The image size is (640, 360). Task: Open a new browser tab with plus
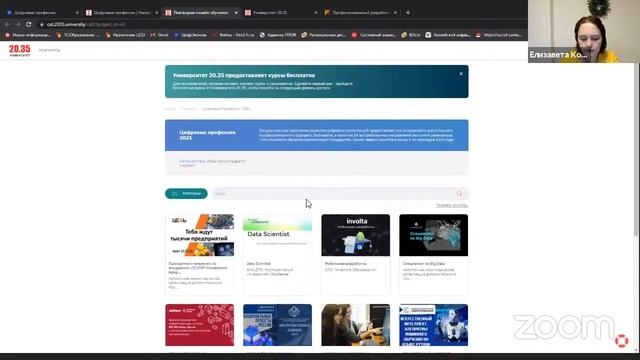pos(408,13)
